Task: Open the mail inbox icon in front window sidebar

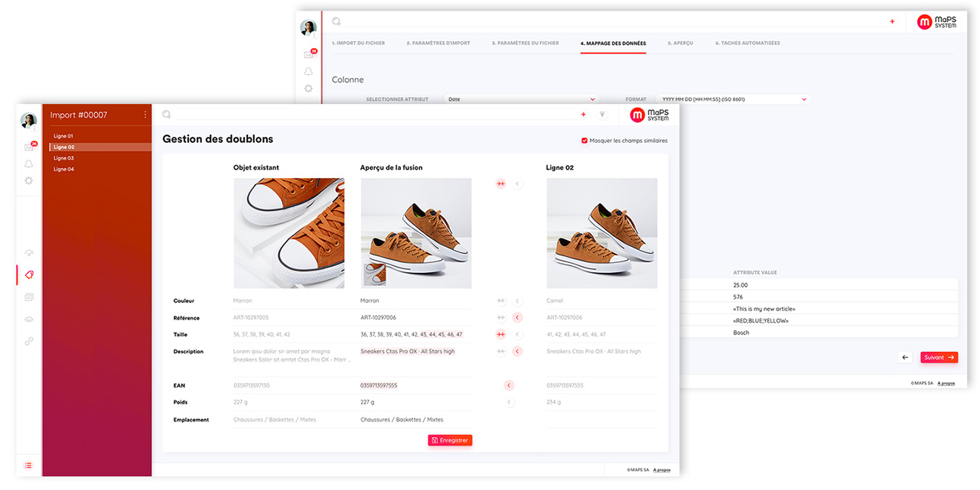Action: coord(29,147)
